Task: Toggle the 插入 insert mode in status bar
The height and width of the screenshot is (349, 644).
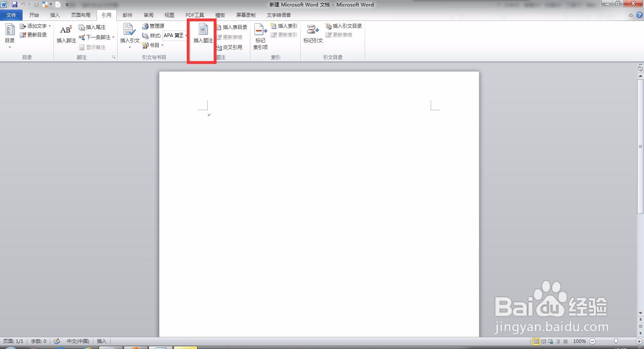Action: point(101,341)
